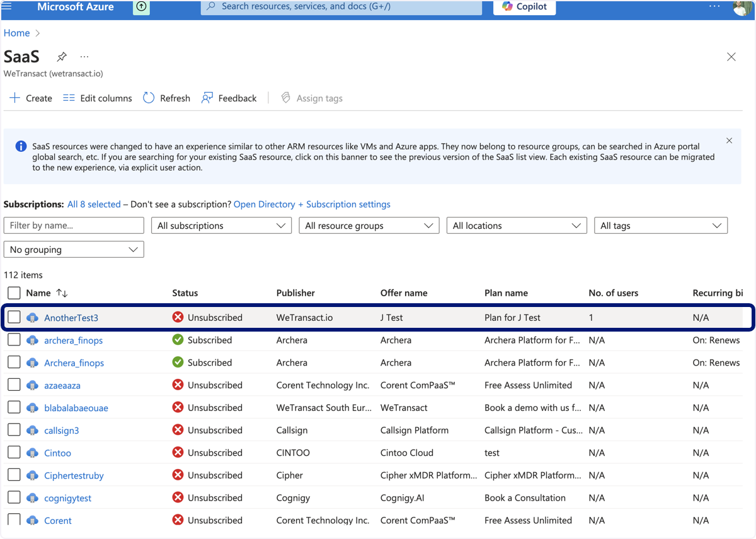Screen dimensions: 756x539
Task: Check the Archera_finops capitalized row checkbox
Action: click(14, 362)
